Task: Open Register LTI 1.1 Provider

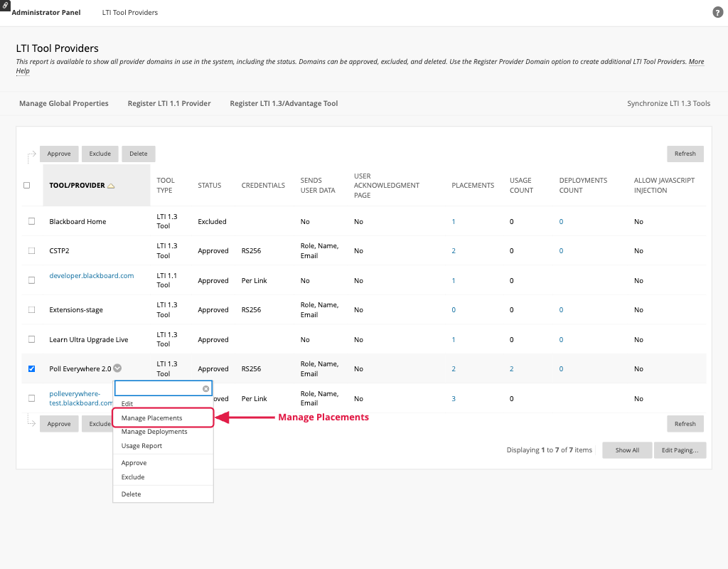Action: coord(169,104)
